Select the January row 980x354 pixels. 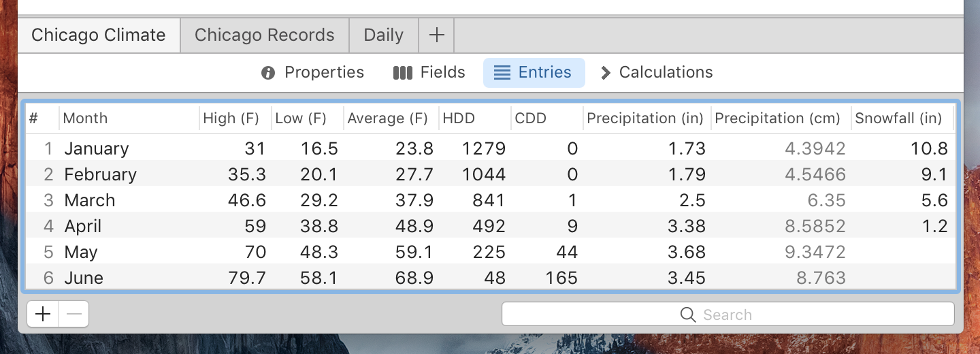coord(490,148)
